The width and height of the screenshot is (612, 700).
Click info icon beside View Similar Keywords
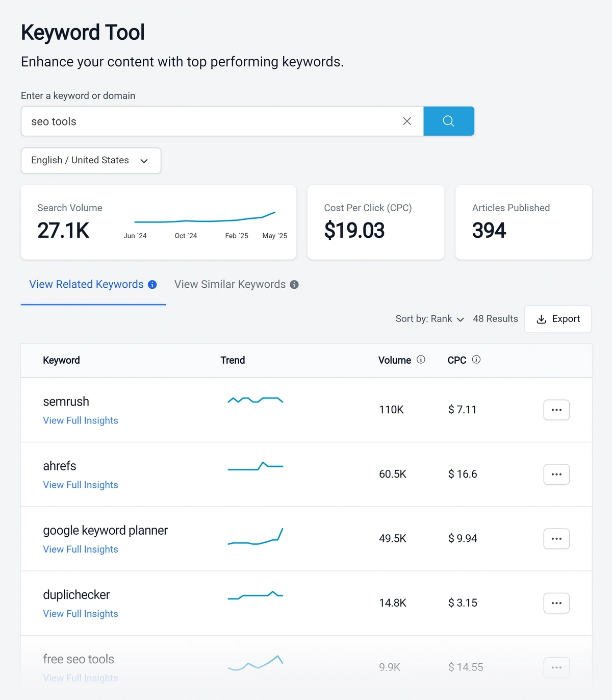point(294,285)
